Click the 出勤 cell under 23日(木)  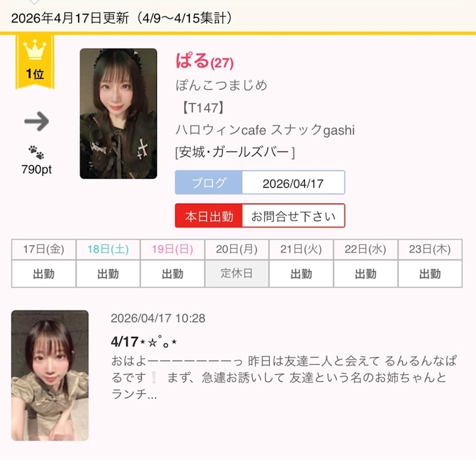pyautogui.click(x=430, y=273)
